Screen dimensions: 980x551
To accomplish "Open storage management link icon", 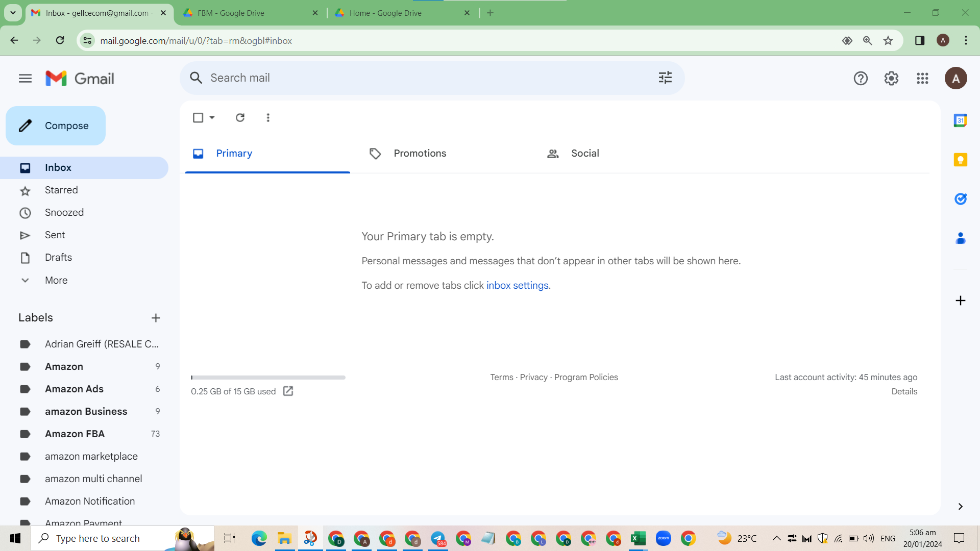I will click(288, 391).
